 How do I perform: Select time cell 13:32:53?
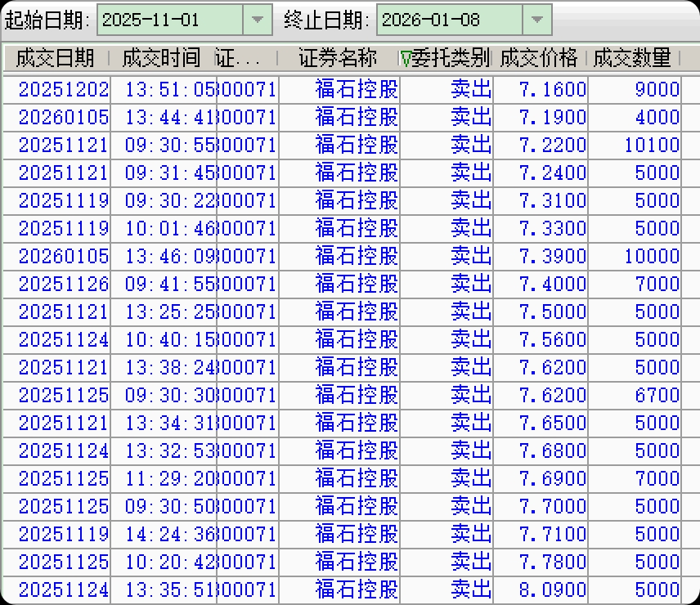(x=164, y=450)
